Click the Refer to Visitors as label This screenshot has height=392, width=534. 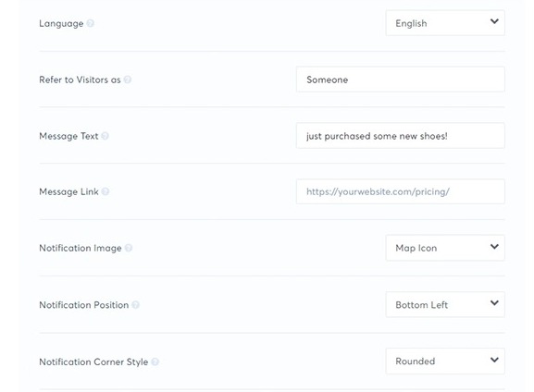(x=80, y=80)
